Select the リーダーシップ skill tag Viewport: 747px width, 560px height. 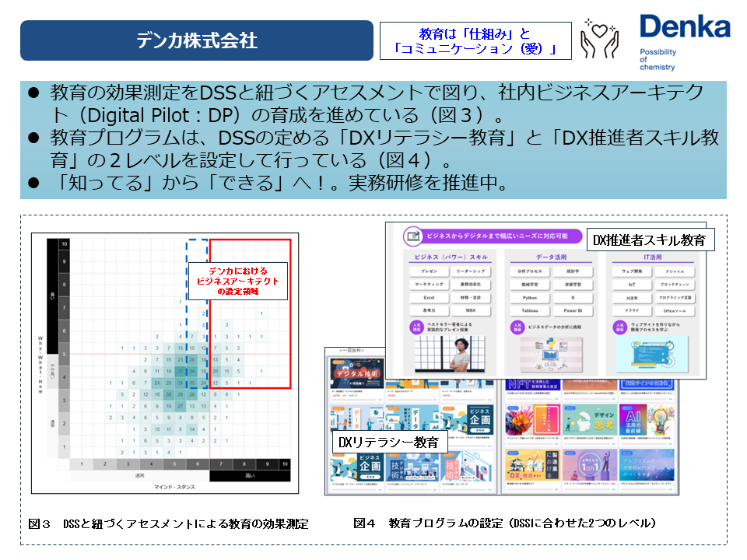pyautogui.click(x=471, y=271)
